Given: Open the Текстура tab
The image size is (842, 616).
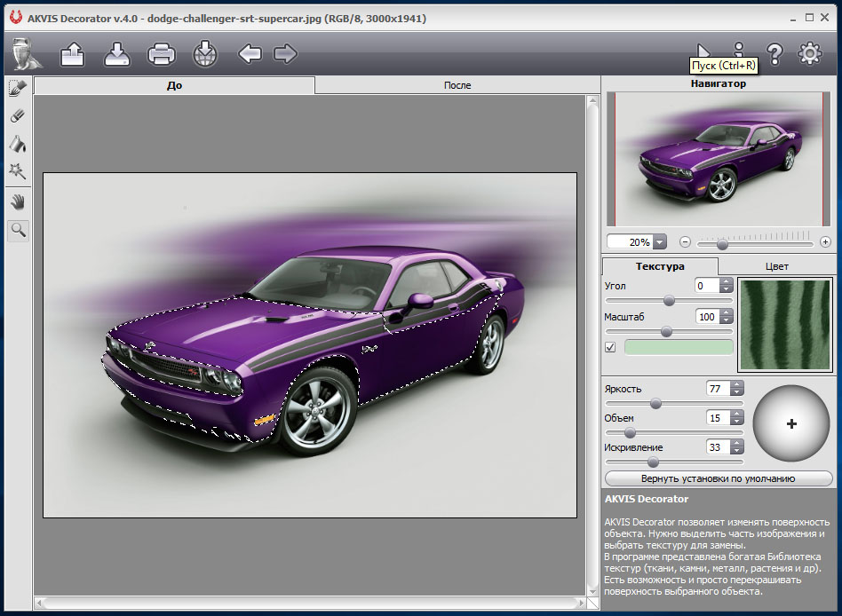Looking at the screenshot, I should (660, 266).
